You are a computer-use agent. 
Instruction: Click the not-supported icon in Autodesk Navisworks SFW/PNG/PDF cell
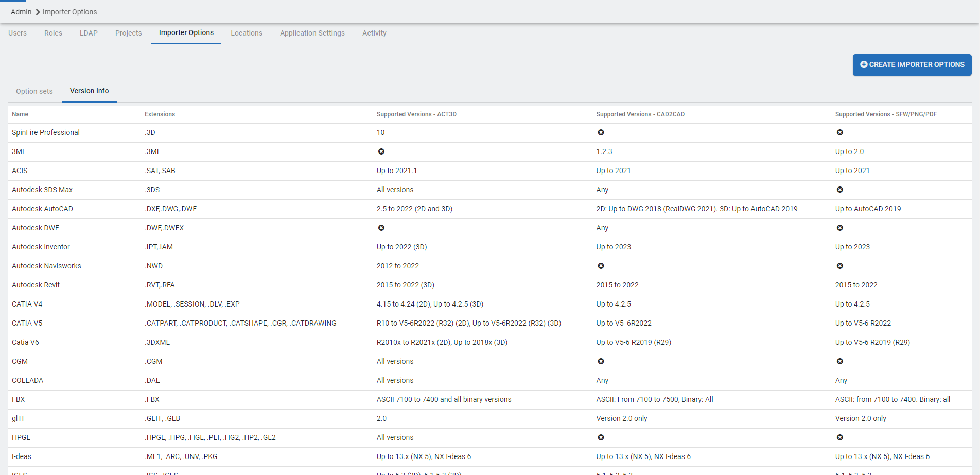coord(839,266)
